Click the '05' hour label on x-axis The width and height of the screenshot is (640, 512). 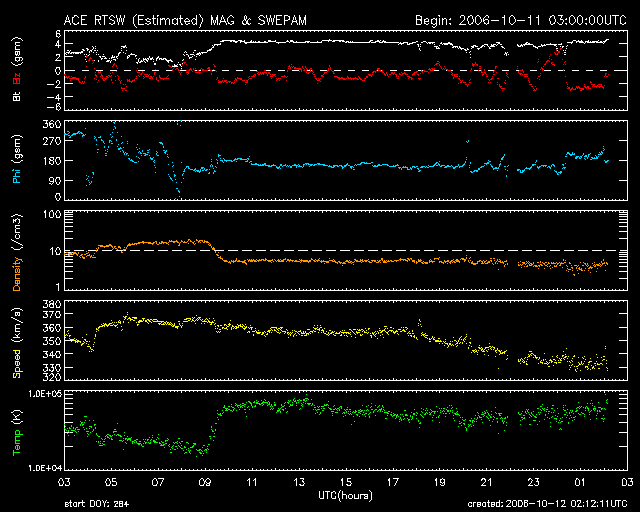[111, 482]
